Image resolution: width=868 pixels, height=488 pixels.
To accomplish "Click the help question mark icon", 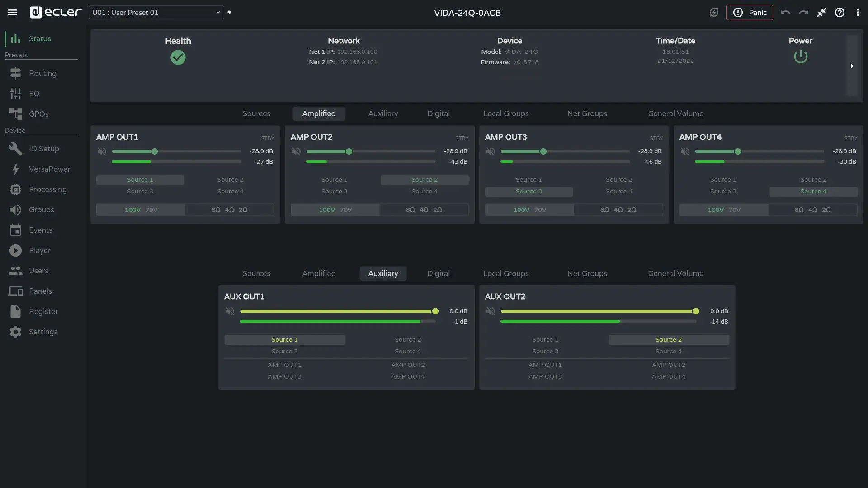I will [x=840, y=13].
